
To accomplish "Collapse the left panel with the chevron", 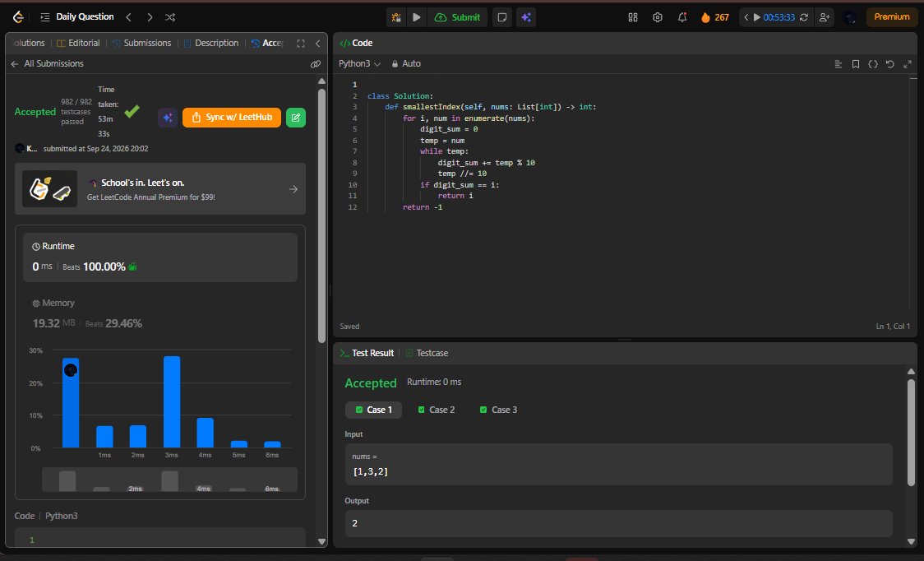I will coord(317,43).
